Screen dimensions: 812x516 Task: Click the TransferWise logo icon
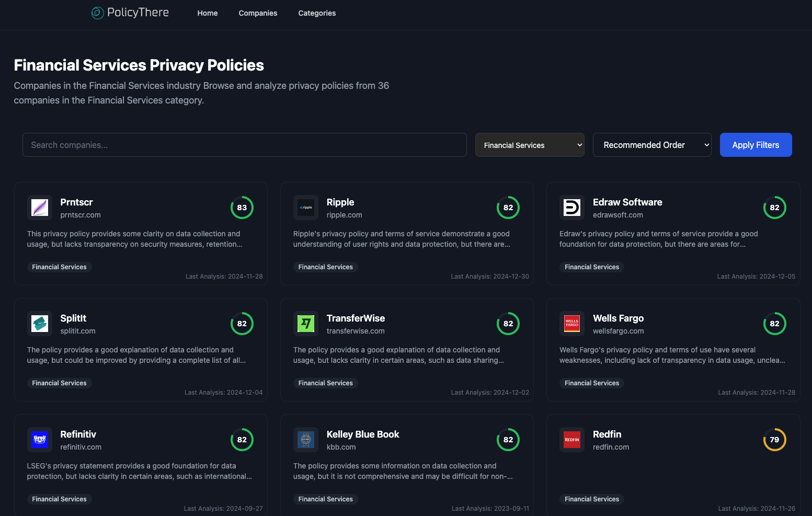[306, 324]
